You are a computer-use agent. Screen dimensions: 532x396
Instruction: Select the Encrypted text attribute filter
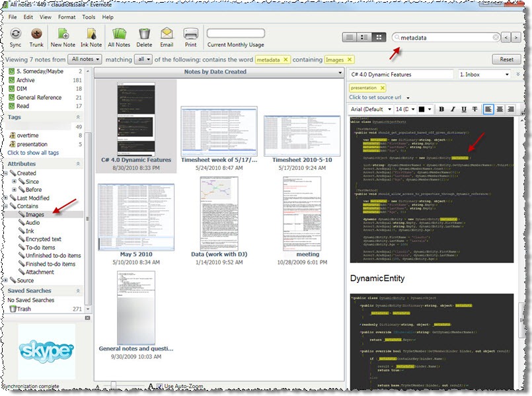(x=44, y=239)
